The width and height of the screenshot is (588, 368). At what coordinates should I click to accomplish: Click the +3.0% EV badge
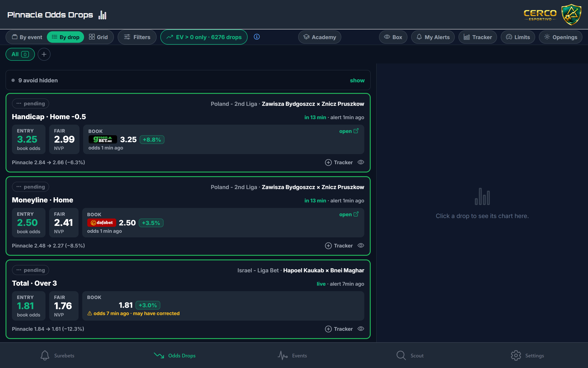(x=148, y=305)
